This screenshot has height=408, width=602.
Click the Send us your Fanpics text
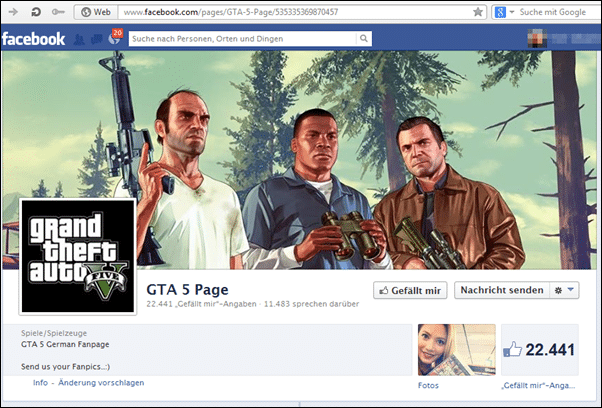tap(65, 367)
